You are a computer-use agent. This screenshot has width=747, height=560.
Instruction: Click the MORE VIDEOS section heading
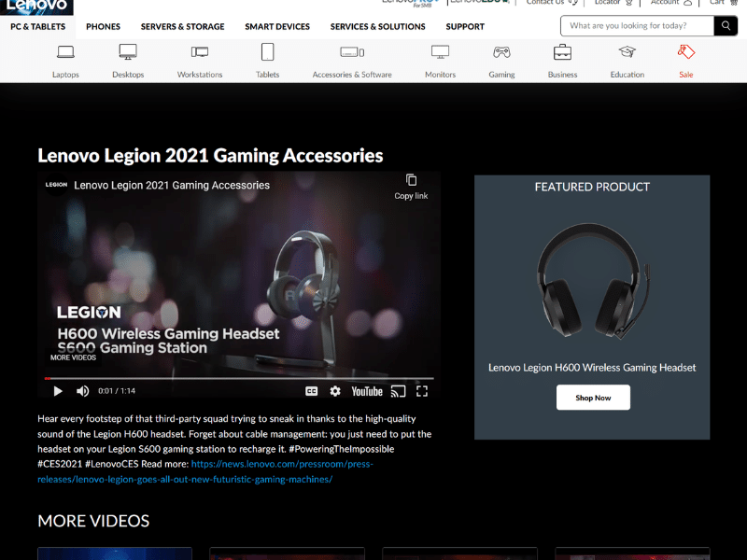point(93,521)
